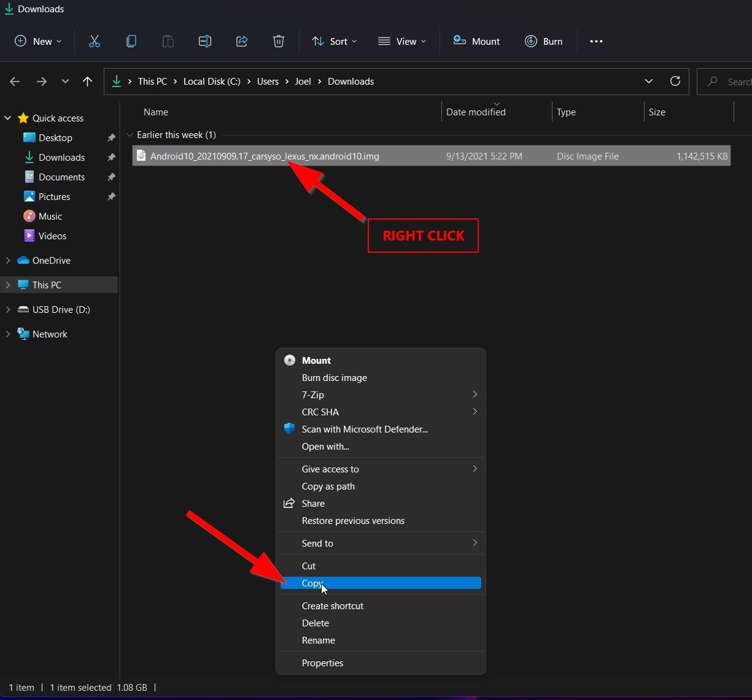Viewport: 752px width, 700px height.
Task: Click the Delete trash icon in toolbar
Action: pos(278,41)
